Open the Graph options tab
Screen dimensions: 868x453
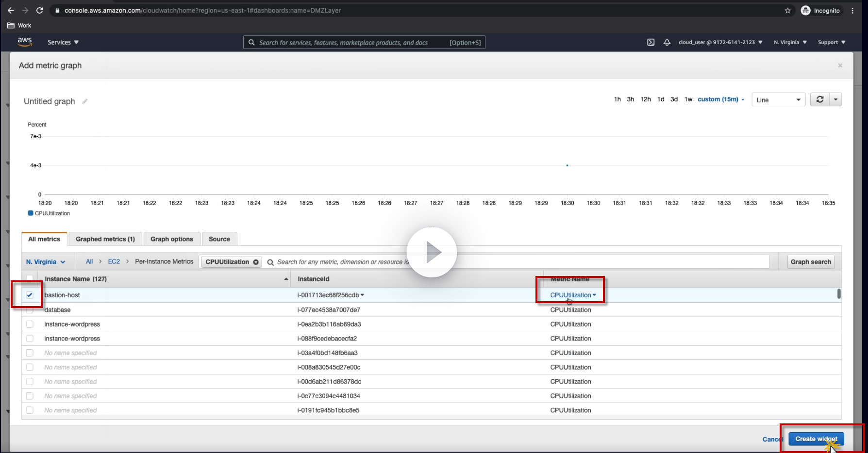click(x=171, y=239)
